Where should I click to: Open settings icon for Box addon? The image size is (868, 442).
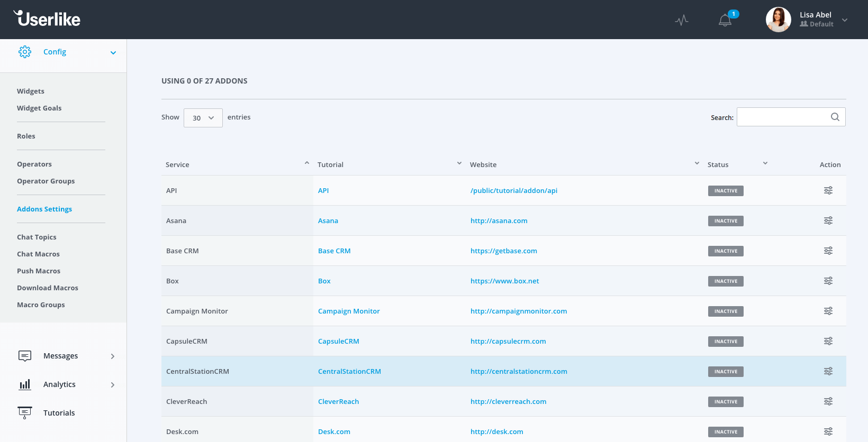tap(828, 281)
